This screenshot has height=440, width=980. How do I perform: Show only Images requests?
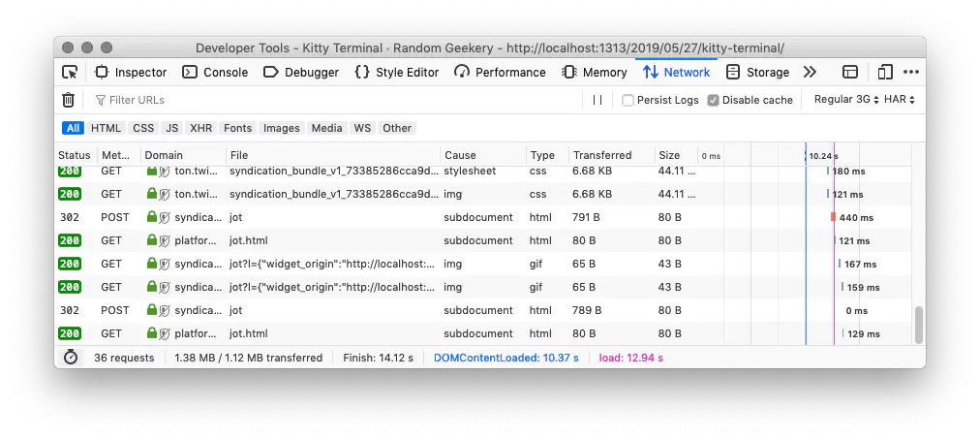click(x=282, y=128)
